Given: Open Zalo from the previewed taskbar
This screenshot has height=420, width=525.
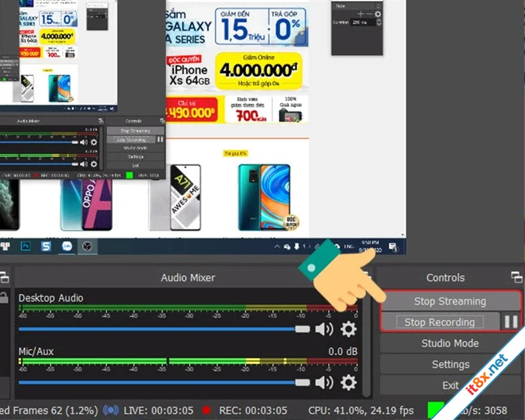Looking at the screenshot, I should 67,246.
